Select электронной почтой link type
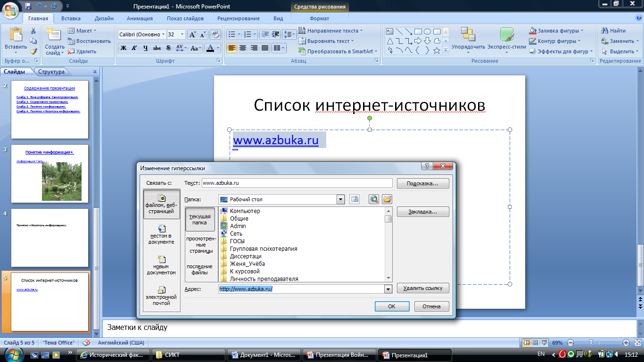The width and height of the screenshot is (644, 362). click(x=162, y=296)
